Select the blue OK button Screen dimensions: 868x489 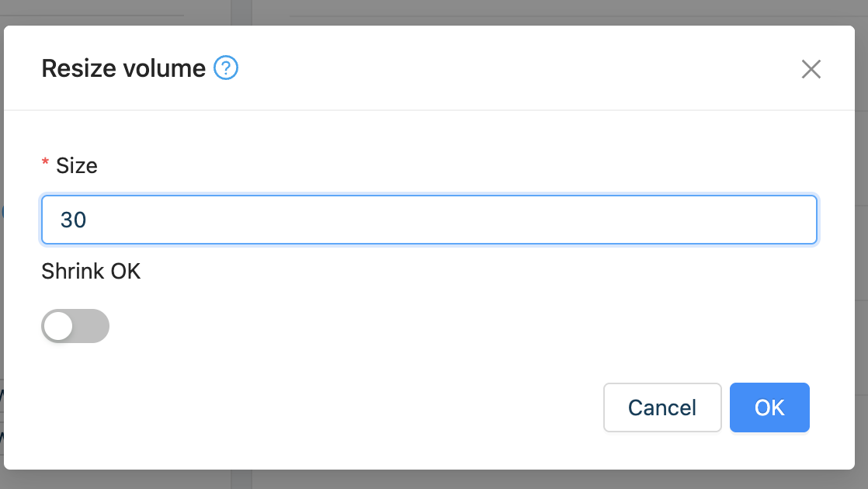click(x=769, y=407)
